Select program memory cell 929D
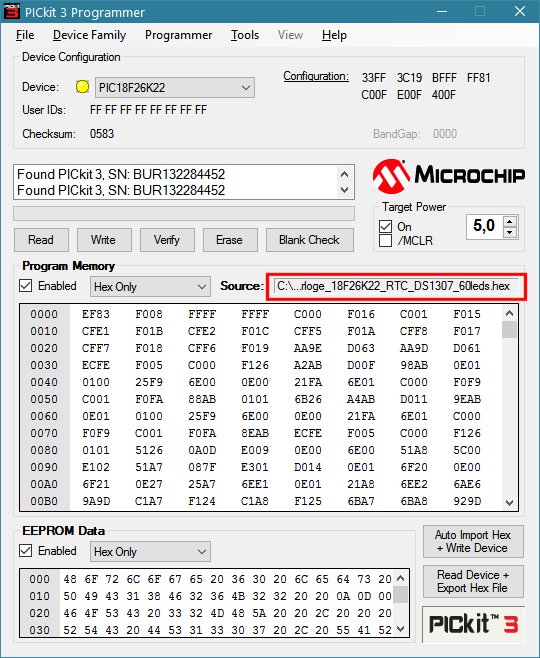The height and width of the screenshot is (658, 540). tap(467, 501)
